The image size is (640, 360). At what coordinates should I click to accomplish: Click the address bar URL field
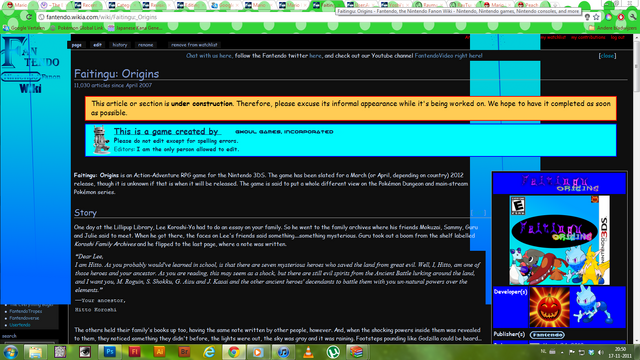pyautogui.click(x=310, y=17)
